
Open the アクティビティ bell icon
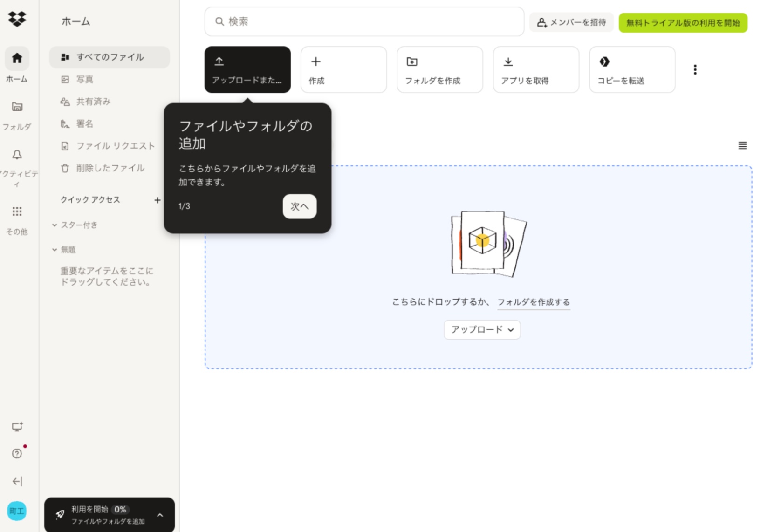[17, 155]
